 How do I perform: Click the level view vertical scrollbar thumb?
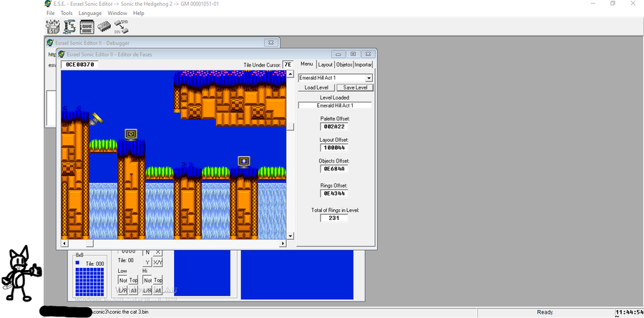pos(291,127)
